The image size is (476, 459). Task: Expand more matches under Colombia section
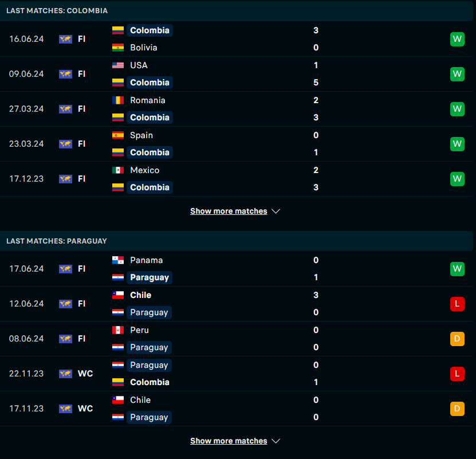pyautogui.click(x=229, y=211)
